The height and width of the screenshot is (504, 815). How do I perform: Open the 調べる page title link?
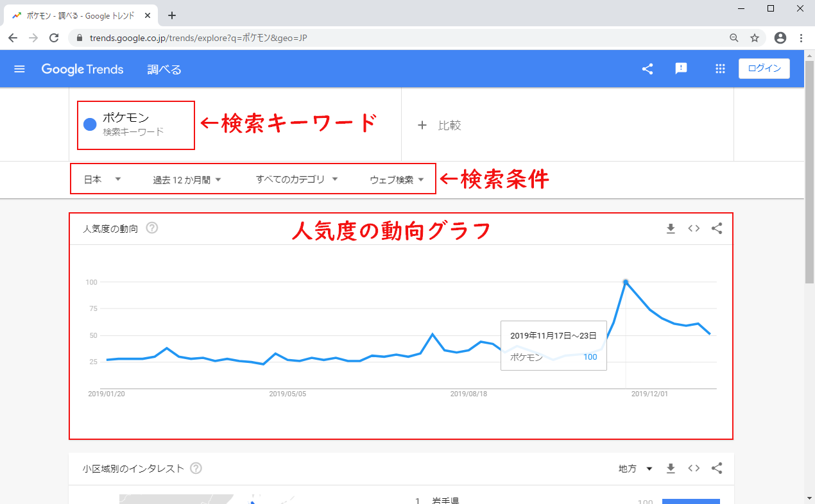pyautogui.click(x=164, y=69)
